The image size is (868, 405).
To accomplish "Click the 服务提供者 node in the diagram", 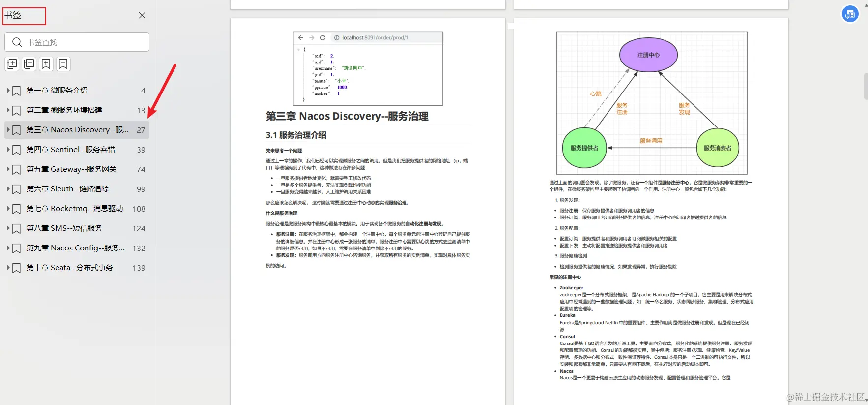I will click(x=584, y=148).
